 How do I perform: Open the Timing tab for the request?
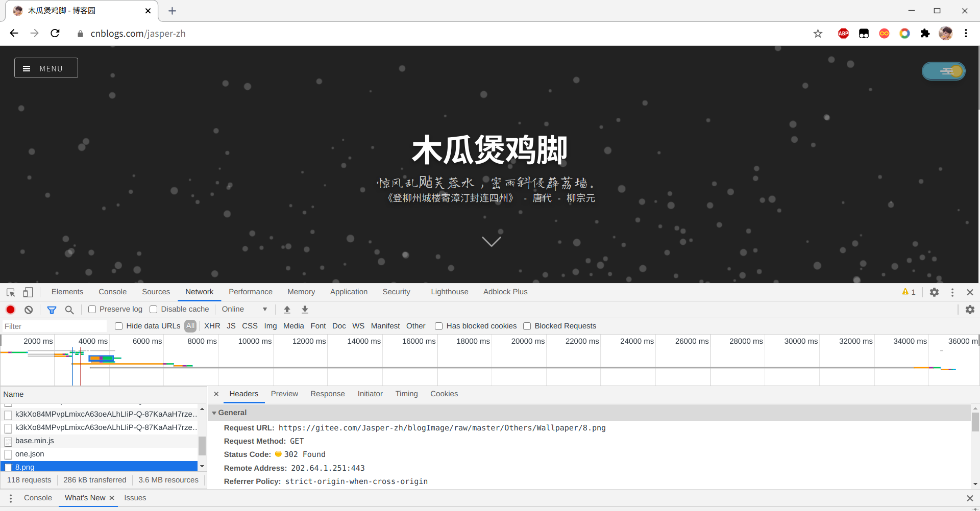pos(406,394)
